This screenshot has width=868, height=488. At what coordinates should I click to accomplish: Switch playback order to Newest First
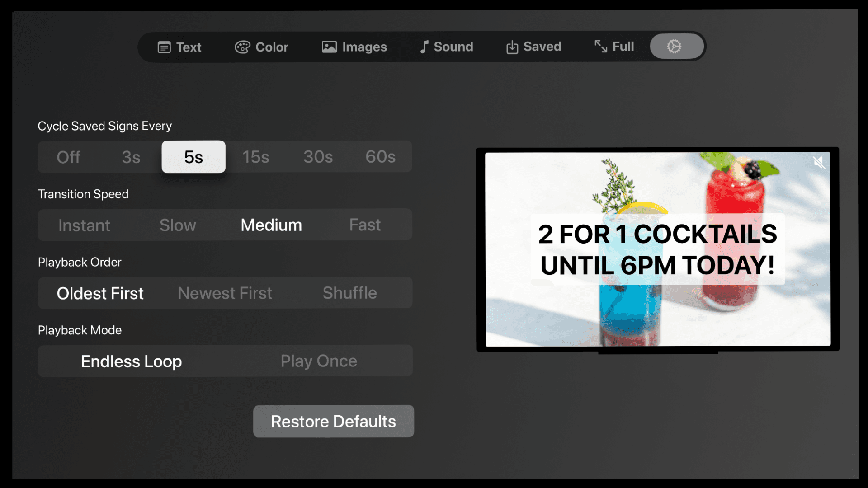[x=225, y=292]
